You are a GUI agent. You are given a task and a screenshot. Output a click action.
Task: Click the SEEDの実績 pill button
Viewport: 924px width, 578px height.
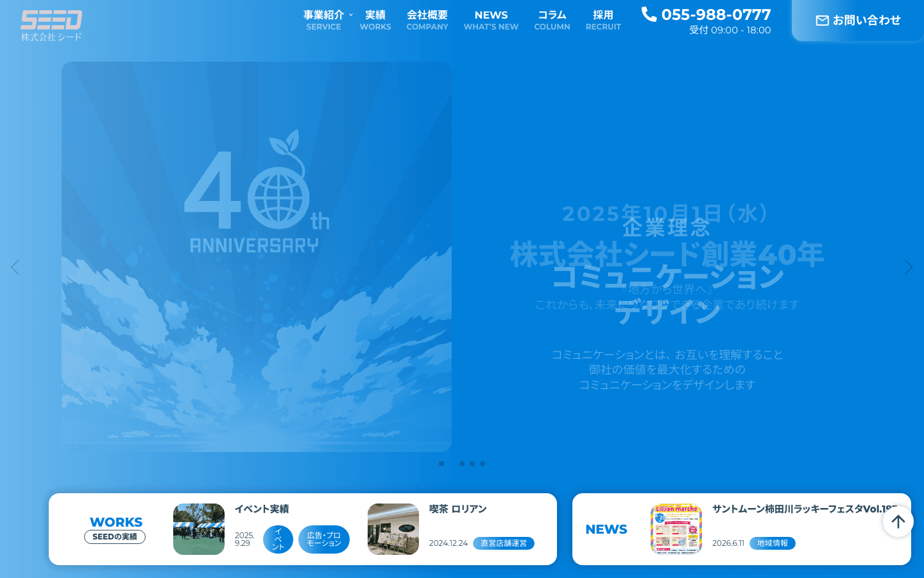point(115,537)
